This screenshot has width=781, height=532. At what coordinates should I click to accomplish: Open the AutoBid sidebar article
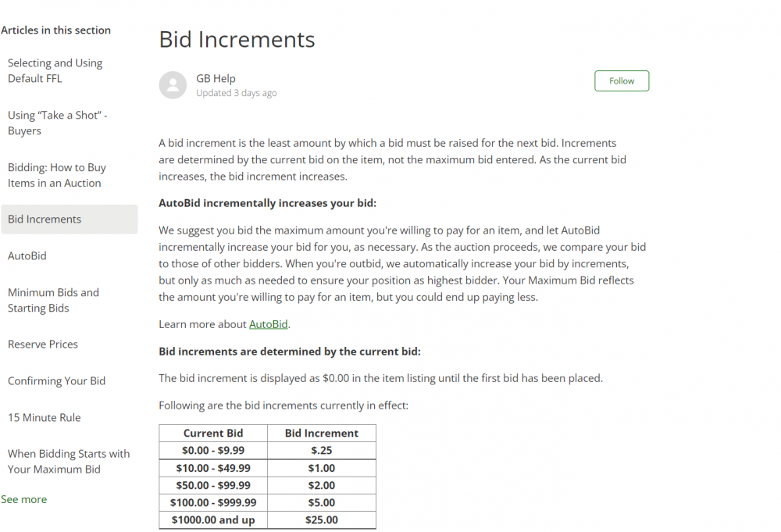coord(27,256)
